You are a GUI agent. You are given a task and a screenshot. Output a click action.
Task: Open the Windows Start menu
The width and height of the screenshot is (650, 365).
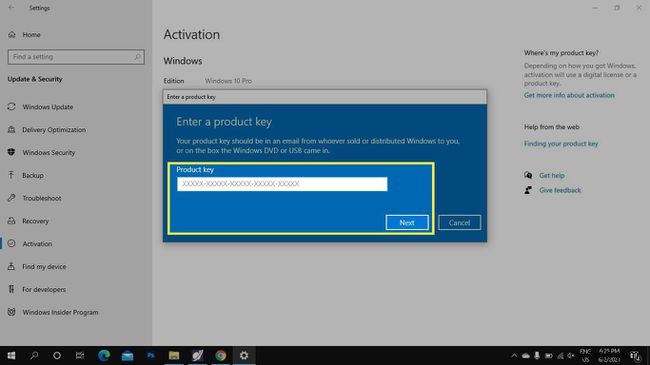(x=11, y=355)
